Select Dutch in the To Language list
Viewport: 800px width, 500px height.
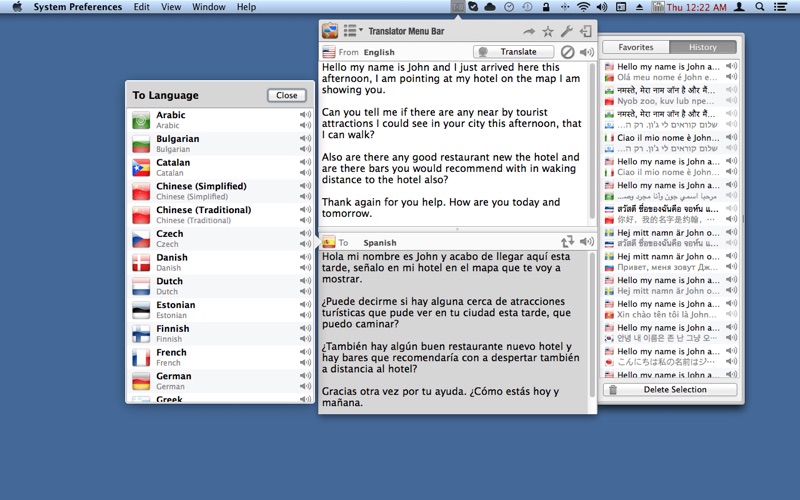point(220,286)
